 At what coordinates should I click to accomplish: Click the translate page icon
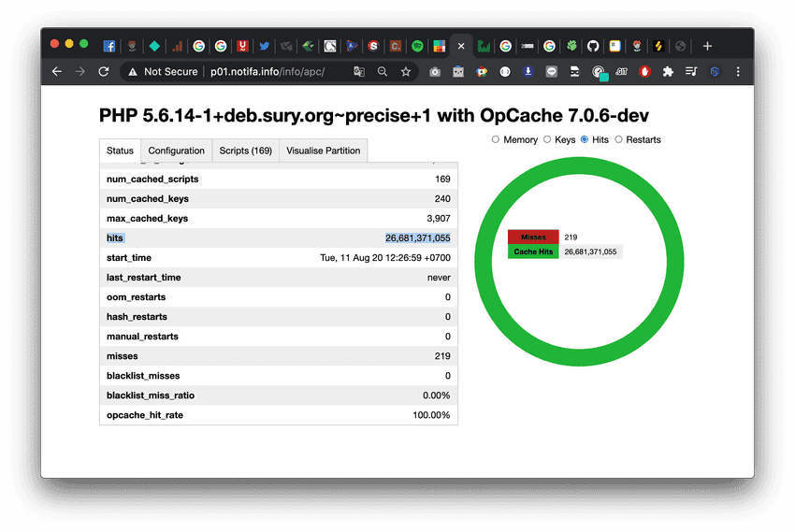[359, 72]
